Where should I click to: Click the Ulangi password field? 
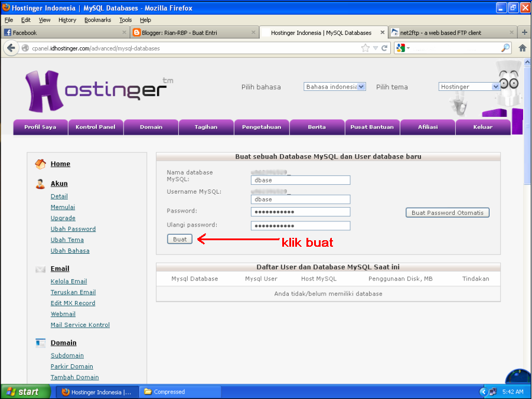(301, 226)
